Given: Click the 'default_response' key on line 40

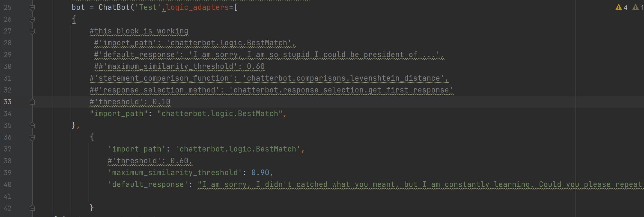Looking at the screenshot, I should coord(148,184).
